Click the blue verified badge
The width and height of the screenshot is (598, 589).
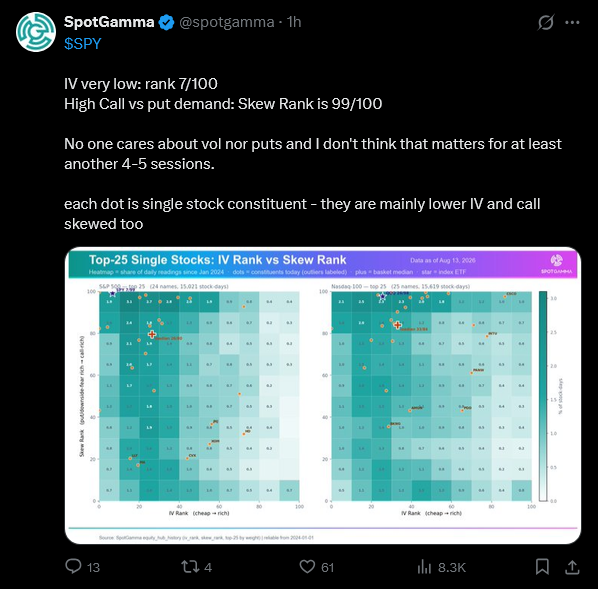[x=166, y=23]
